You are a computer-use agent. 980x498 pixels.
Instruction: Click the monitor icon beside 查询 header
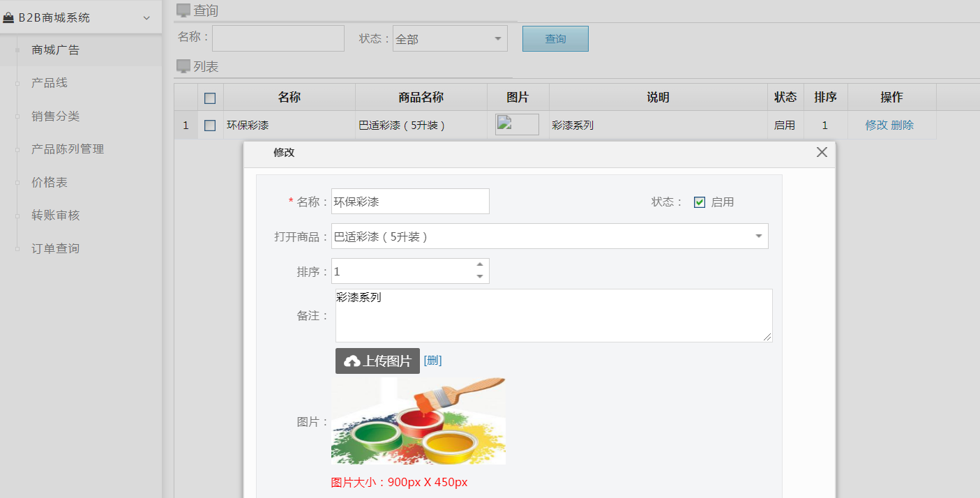pyautogui.click(x=183, y=10)
